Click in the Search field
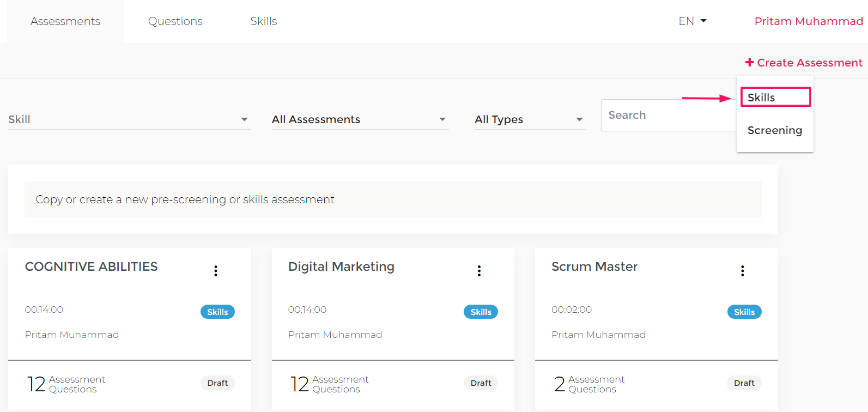The image size is (868, 412). 668,115
